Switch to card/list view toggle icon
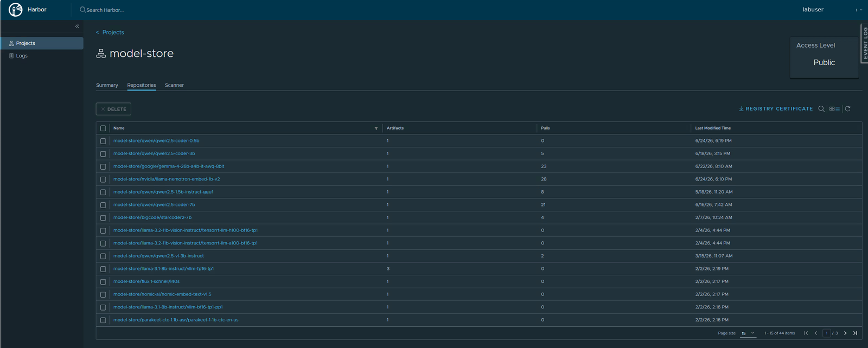 pyautogui.click(x=834, y=109)
